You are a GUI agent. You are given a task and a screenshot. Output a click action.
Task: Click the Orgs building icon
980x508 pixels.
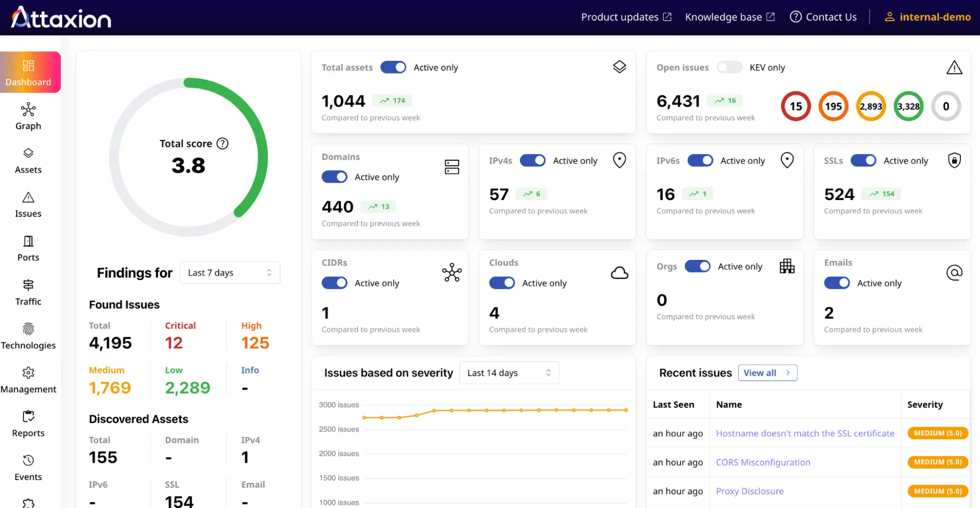787,266
